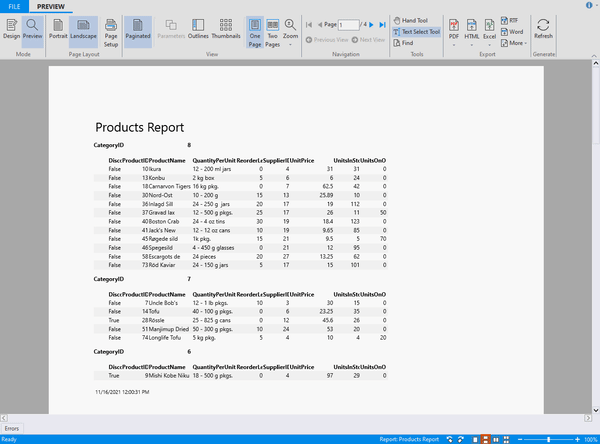Open the FILE menu tab

(x=15, y=6)
